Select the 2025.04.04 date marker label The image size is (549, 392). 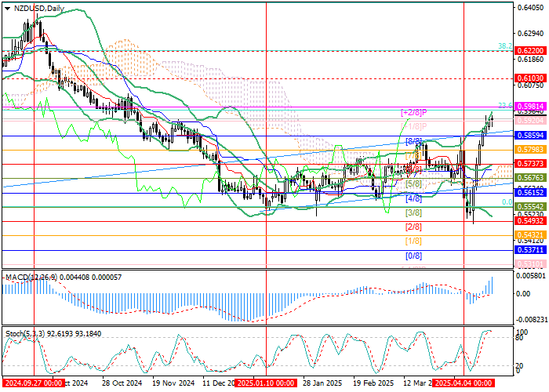tap(464, 383)
